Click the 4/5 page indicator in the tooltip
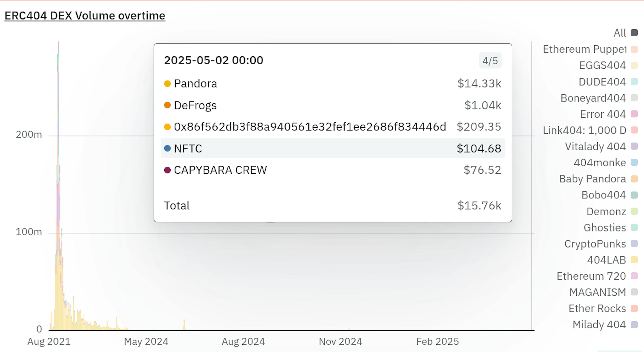Viewport: 644px width, 352px height. pos(490,61)
